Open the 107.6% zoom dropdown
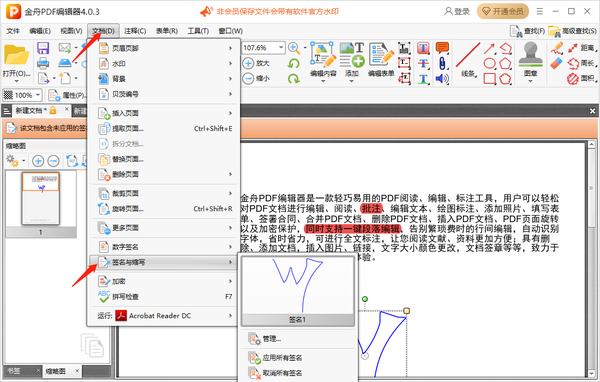 (x=281, y=47)
